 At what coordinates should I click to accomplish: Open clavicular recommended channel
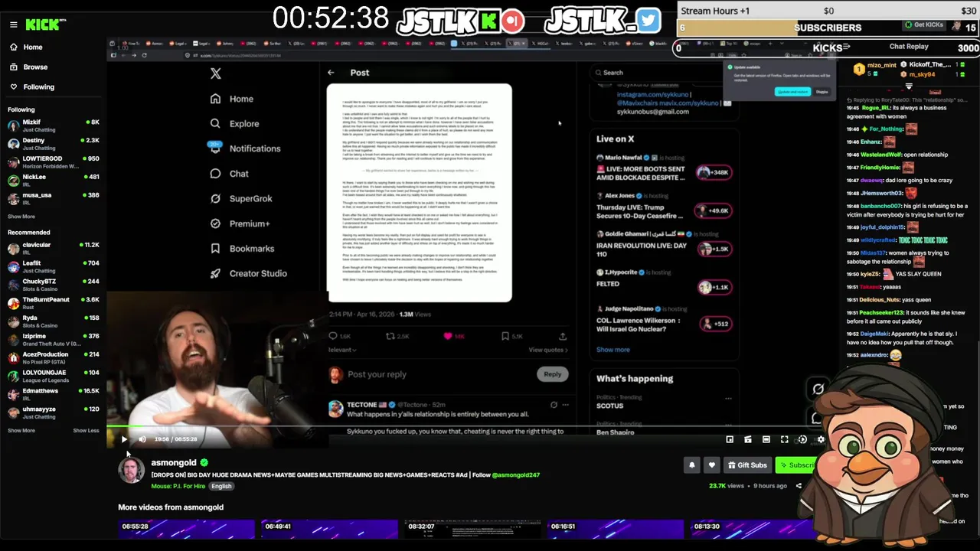[53, 249]
